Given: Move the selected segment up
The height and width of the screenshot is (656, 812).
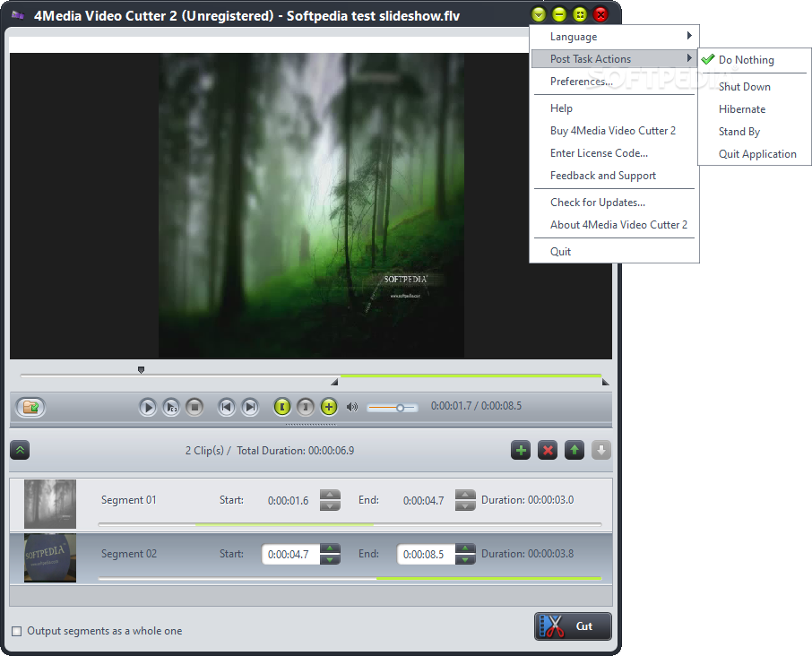Looking at the screenshot, I should pyautogui.click(x=574, y=450).
